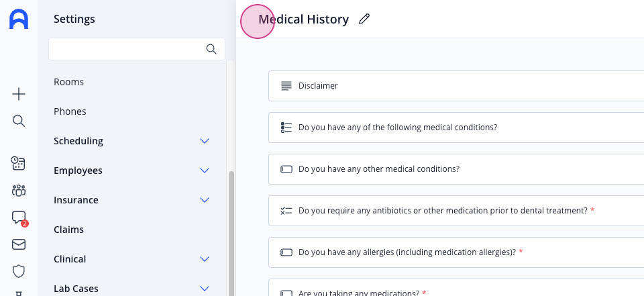Click text field icon for other medical conditions
The height and width of the screenshot is (296, 644).
tap(286, 169)
